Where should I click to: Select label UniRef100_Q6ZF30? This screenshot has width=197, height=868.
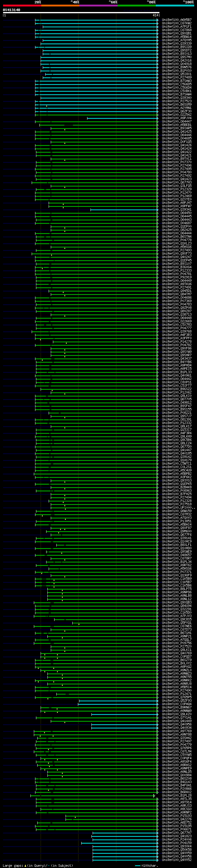pyautogui.click(x=177, y=111)
